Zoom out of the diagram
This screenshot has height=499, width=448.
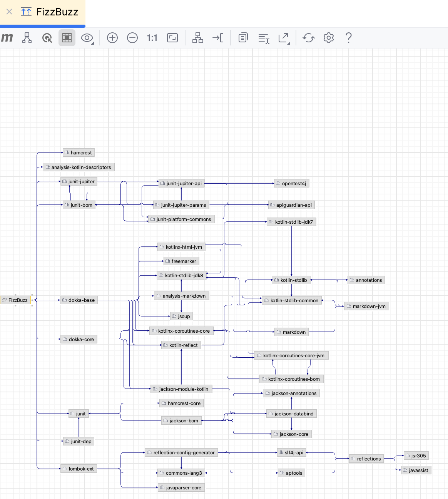click(x=132, y=38)
